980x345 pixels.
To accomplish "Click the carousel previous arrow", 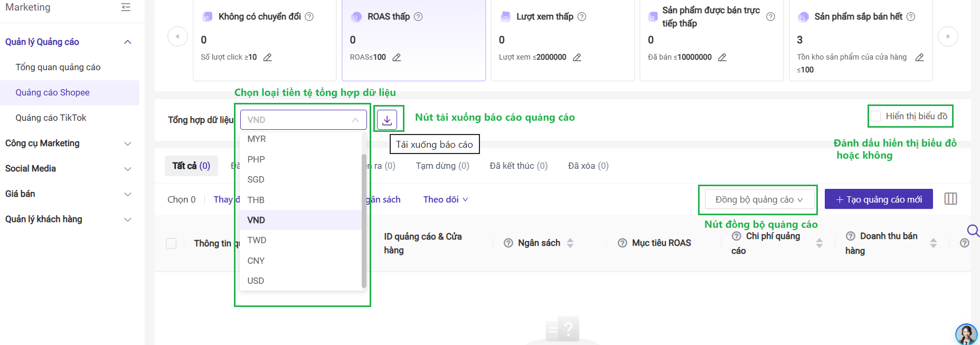I will tap(177, 36).
